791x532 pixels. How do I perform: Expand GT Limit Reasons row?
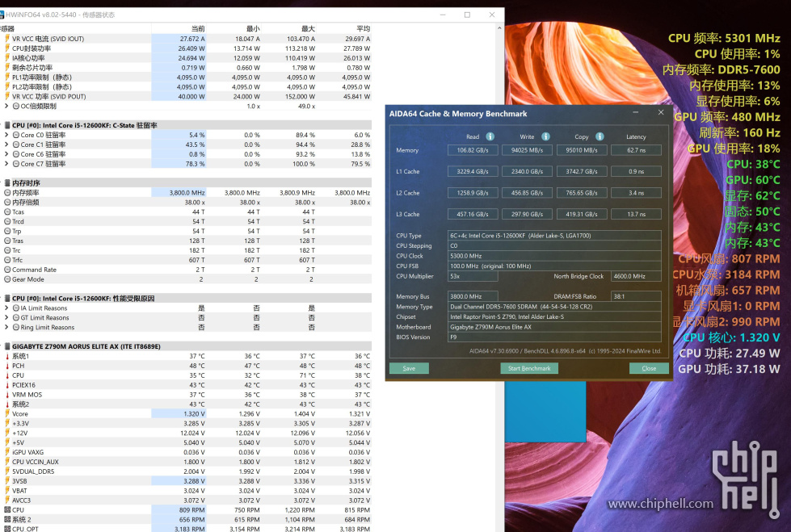[x=6, y=318]
